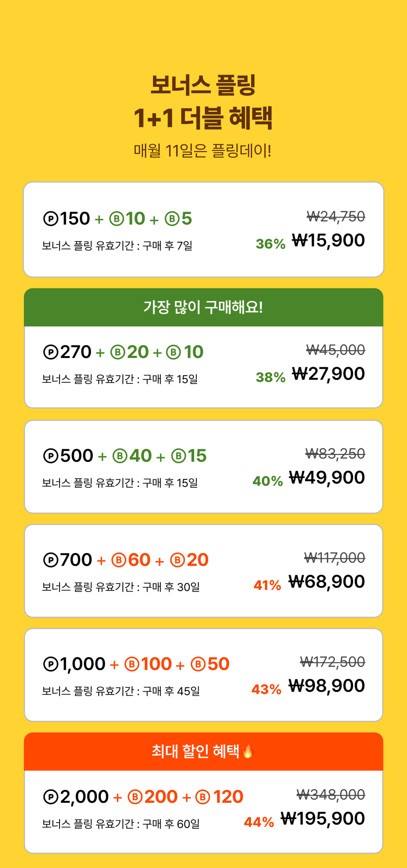Click the orange '최대 할인 혜택' banner
The width and height of the screenshot is (407, 868).
pos(203,751)
